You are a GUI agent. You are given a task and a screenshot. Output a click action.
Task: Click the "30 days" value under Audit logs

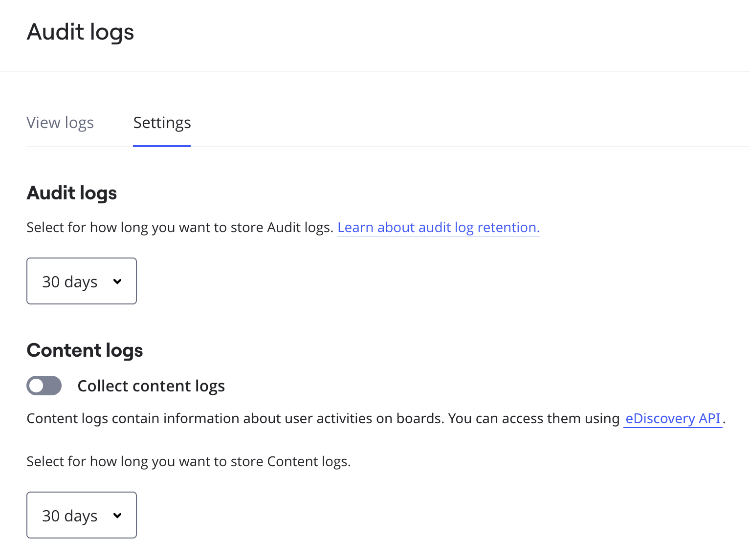coord(69,282)
